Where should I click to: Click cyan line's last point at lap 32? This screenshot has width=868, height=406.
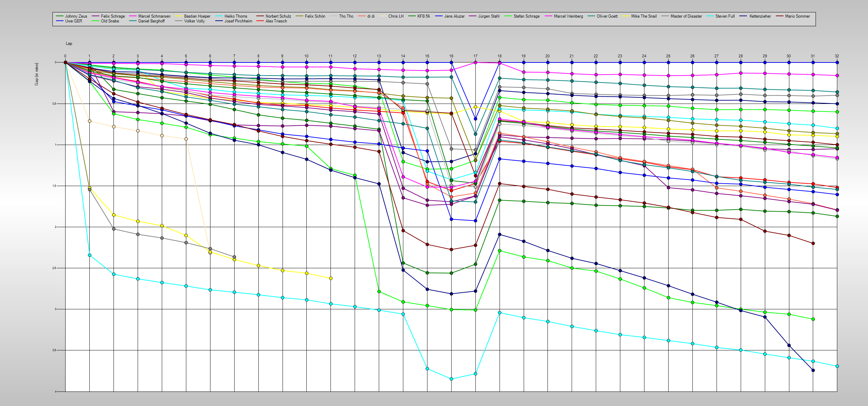tap(837, 366)
